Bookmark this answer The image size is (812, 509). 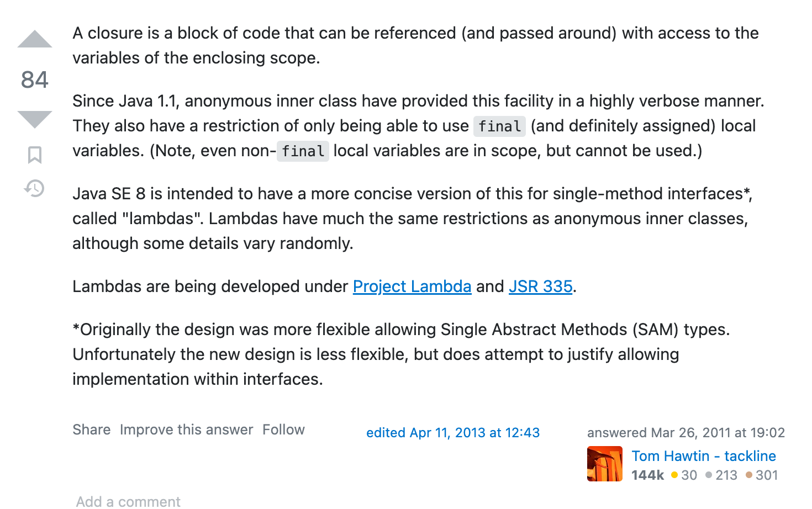35,155
